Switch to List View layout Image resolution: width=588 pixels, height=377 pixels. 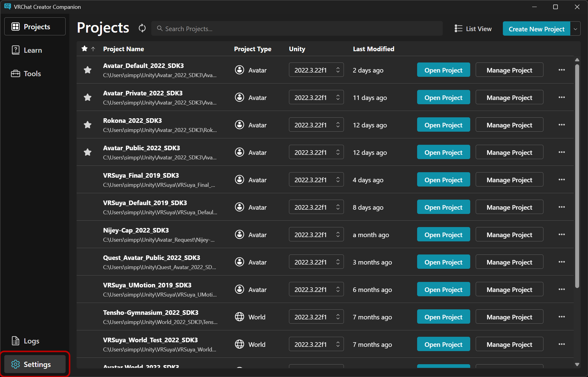pyautogui.click(x=473, y=29)
